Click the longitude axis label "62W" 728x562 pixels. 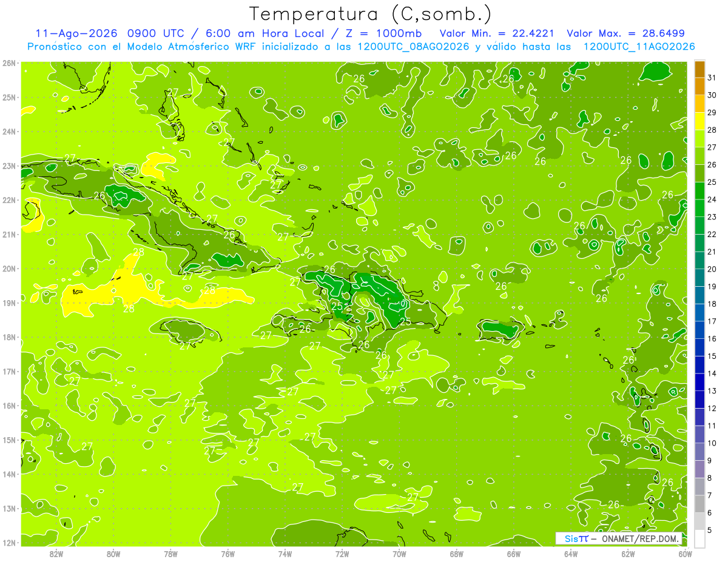628,554
